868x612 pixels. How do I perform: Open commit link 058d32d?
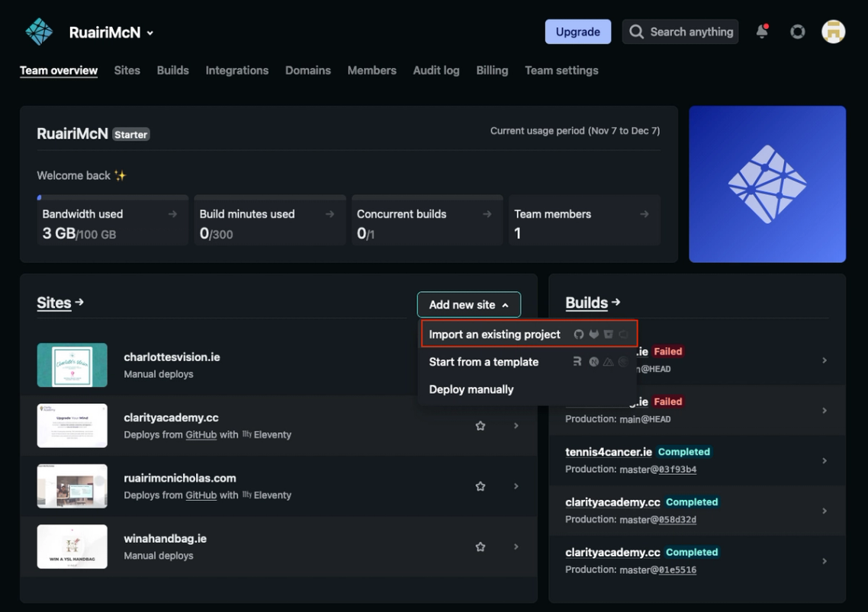click(677, 520)
